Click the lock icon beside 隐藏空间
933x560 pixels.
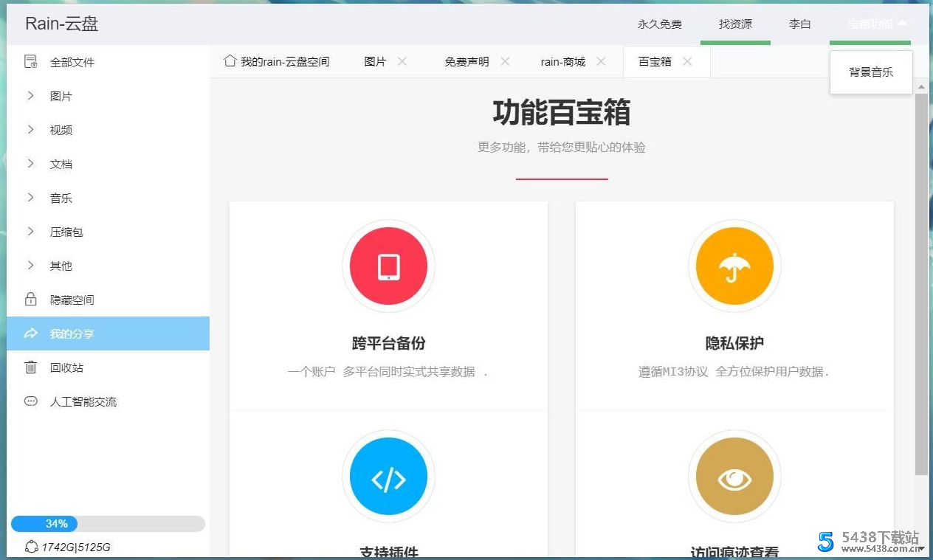pyautogui.click(x=30, y=300)
